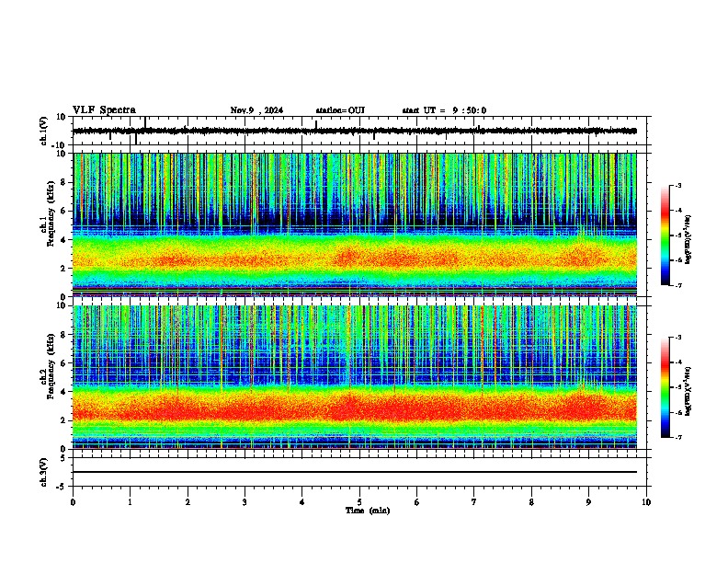This screenshot has width=728, height=563.
Task: Click time axis tick label "10"
Action: point(646,502)
